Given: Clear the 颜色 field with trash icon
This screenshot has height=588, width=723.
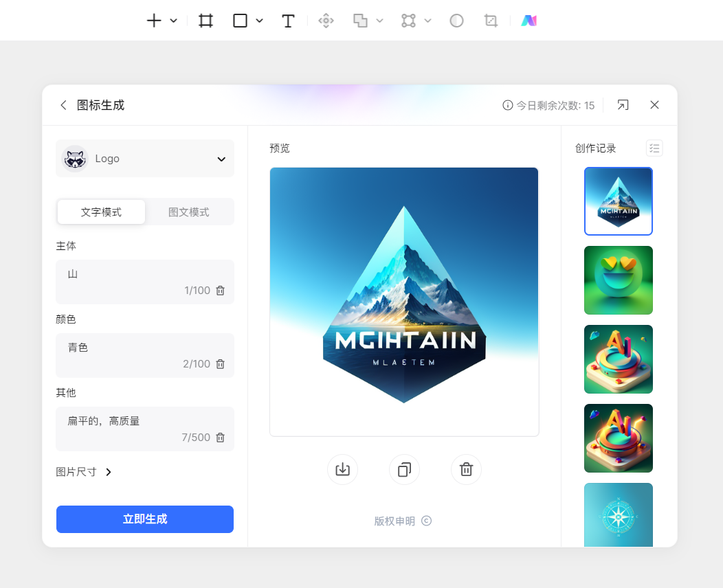Looking at the screenshot, I should [221, 364].
